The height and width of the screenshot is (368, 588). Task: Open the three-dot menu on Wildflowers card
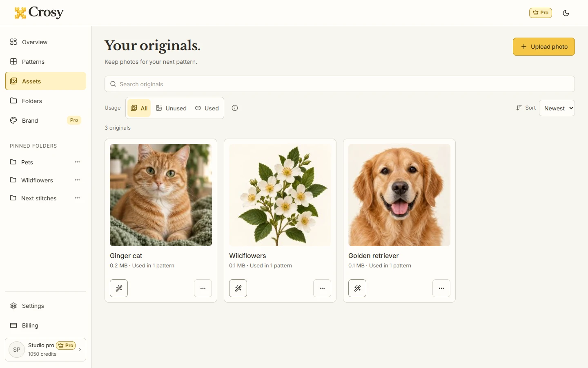tap(322, 288)
